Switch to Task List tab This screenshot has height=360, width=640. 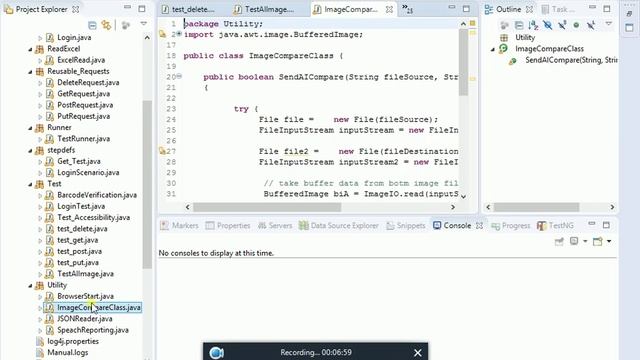(558, 9)
